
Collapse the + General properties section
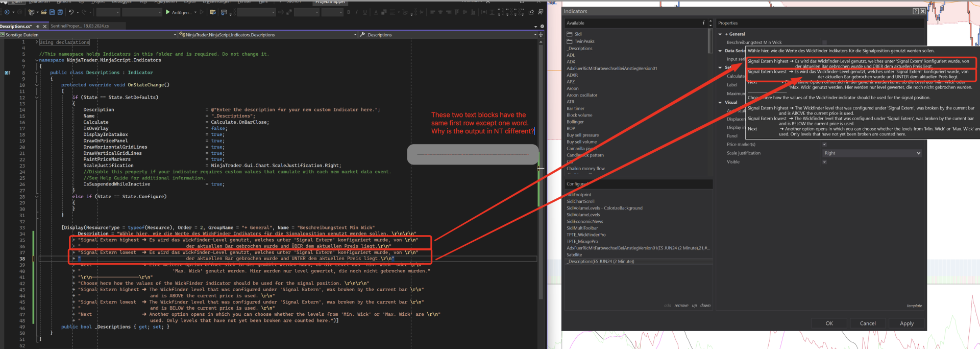(x=720, y=34)
